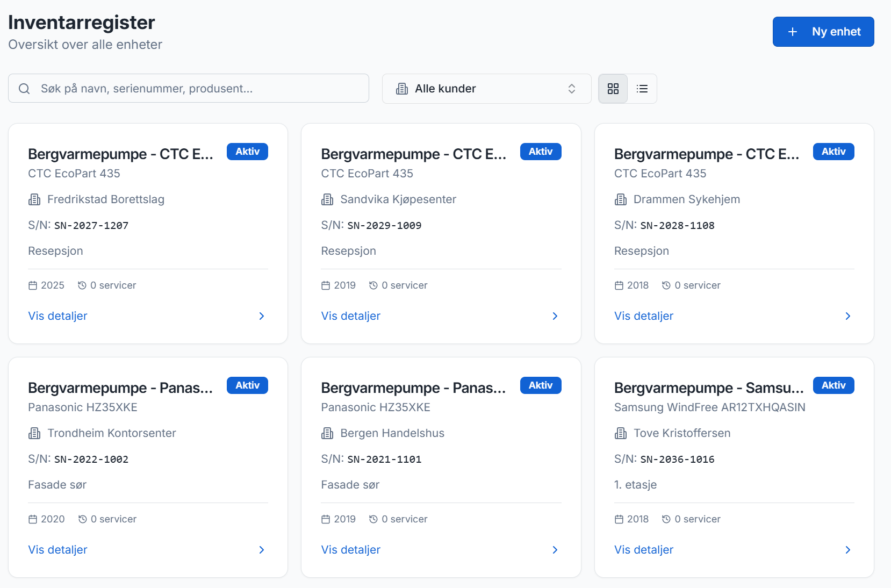Click the Ny enhet button

coord(823,32)
